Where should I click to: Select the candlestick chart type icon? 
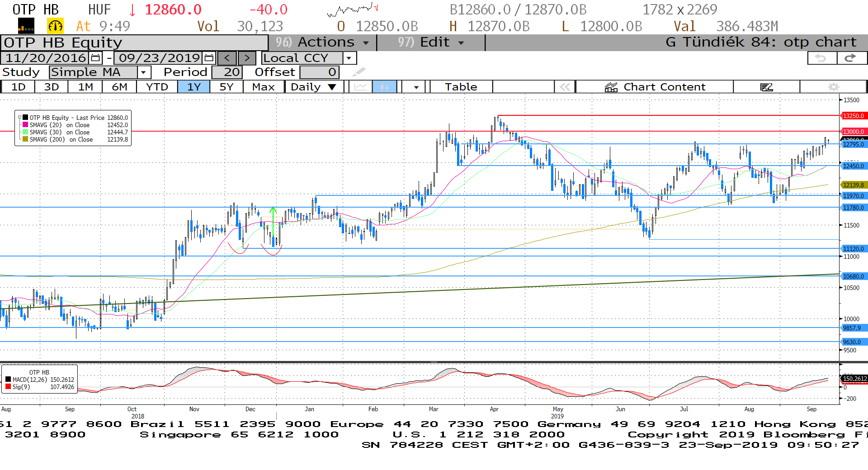pos(384,87)
